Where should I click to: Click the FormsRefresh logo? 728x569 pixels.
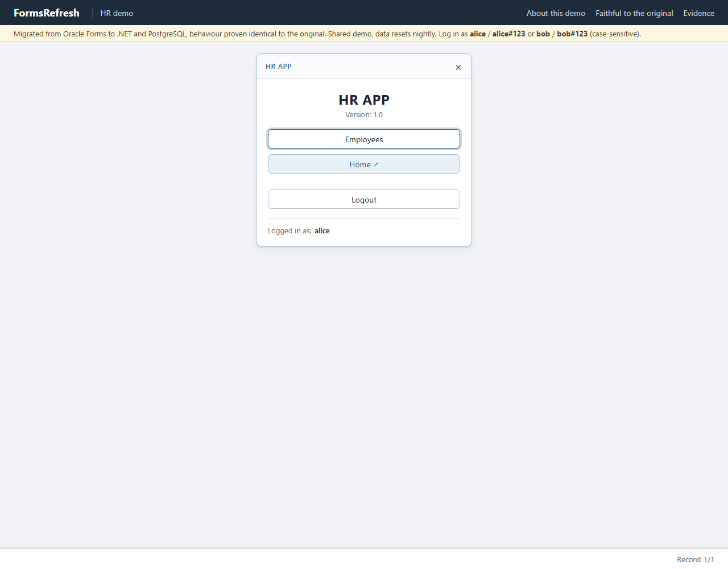click(x=47, y=13)
